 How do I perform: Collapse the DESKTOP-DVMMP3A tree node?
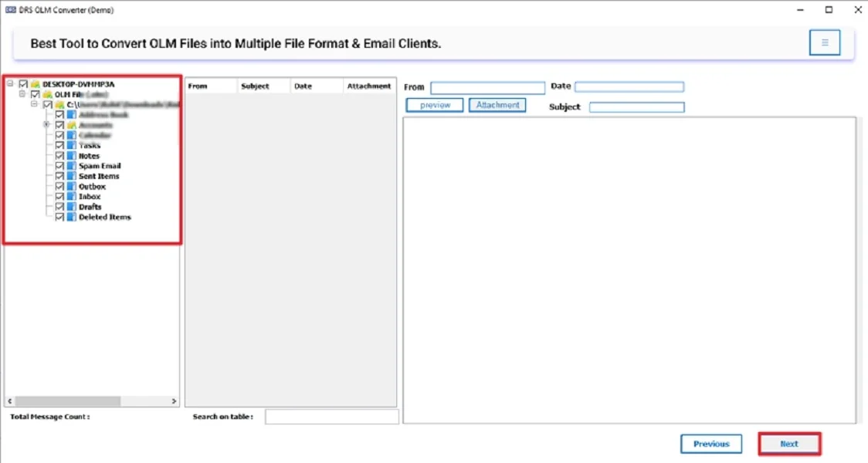(9, 83)
